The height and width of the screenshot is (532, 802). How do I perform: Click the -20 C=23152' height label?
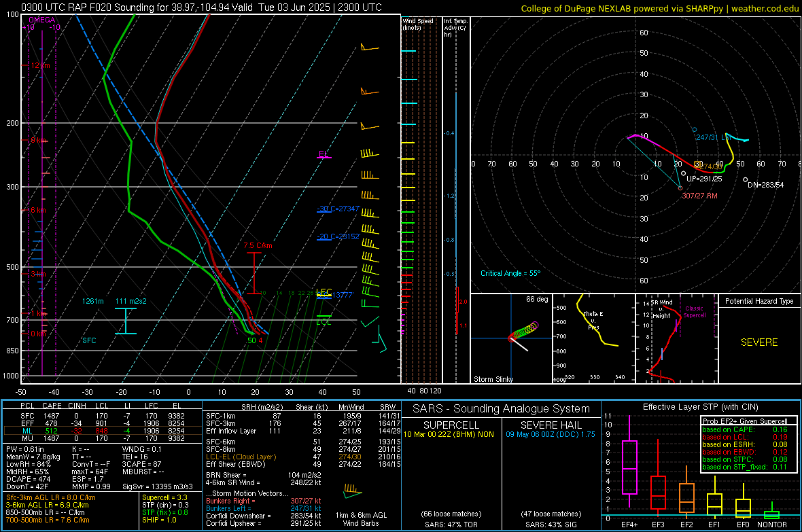338,236
